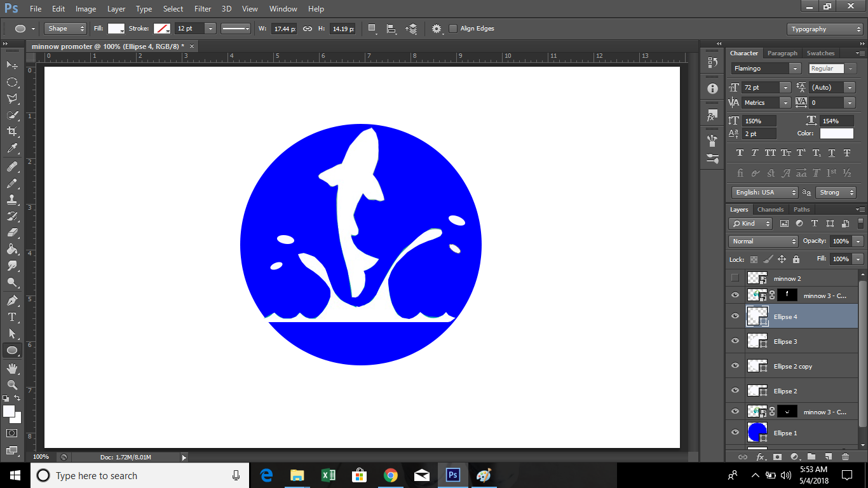Toggle Faux Bold text style
868x488 pixels.
click(x=740, y=153)
